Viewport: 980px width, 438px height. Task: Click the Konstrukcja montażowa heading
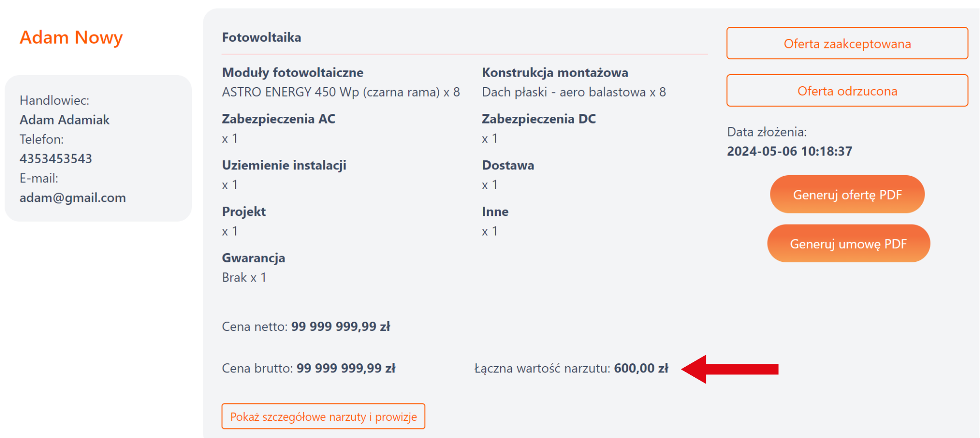coord(555,73)
